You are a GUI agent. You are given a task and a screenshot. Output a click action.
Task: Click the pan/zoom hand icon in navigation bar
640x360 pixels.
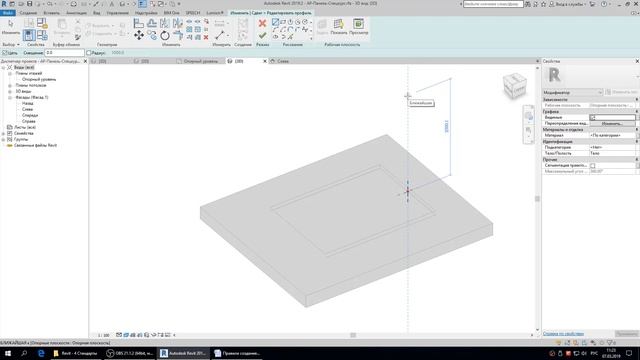529,131
